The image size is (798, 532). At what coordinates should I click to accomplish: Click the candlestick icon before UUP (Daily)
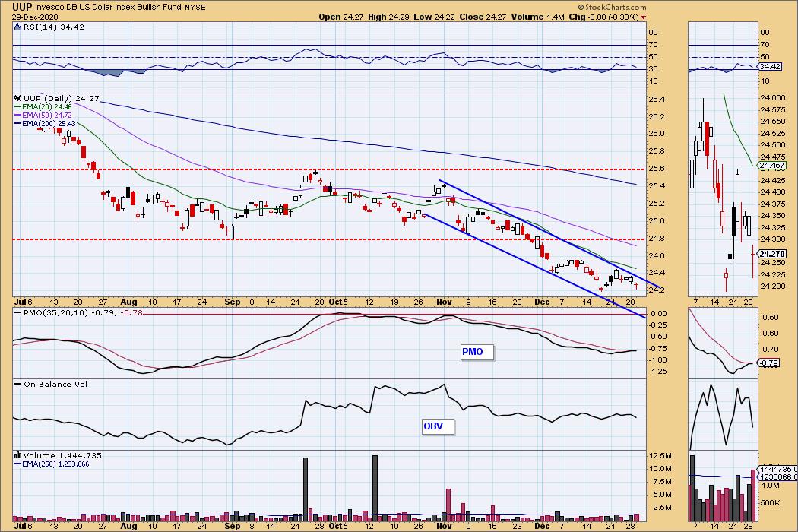[17, 98]
